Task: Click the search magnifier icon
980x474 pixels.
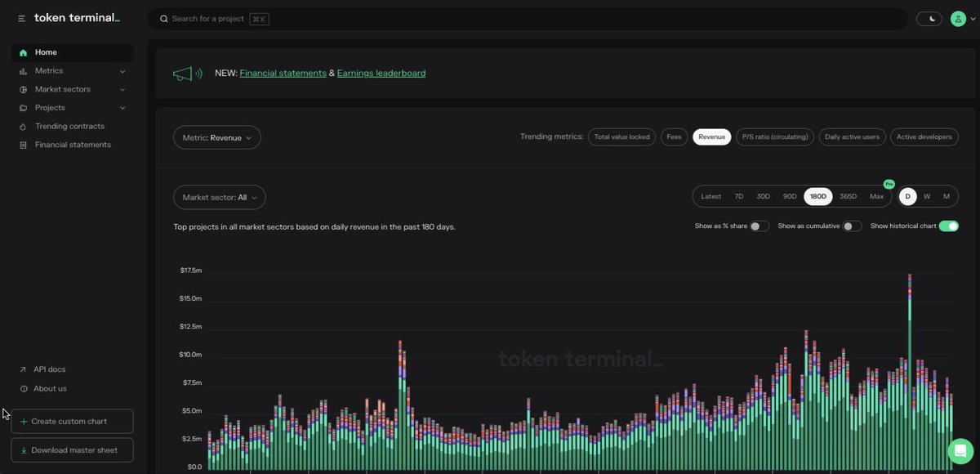Action: [164, 19]
